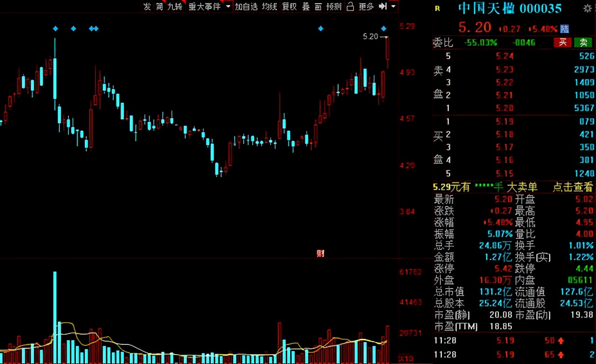The height and width of the screenshot is (364, 596).
Task: Click the 总市值 131.2亿 value
Action: (x=495, y=292)
